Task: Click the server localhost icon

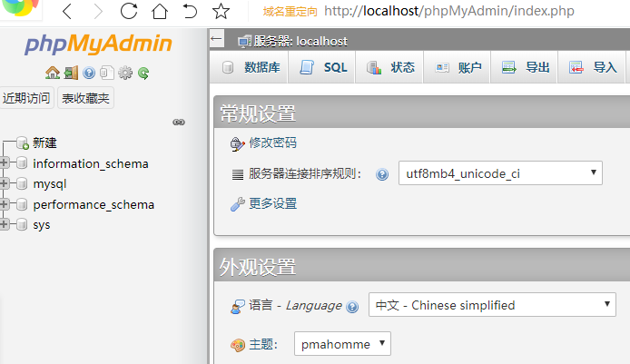Action: coord(244,42)
